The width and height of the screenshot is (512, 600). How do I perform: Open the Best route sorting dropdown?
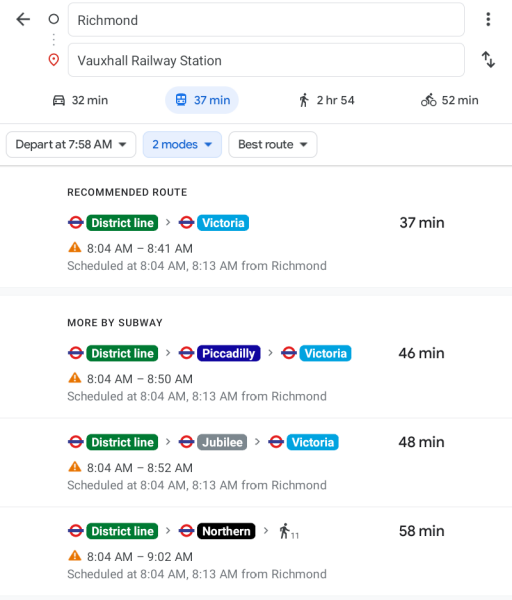(273, 144)
